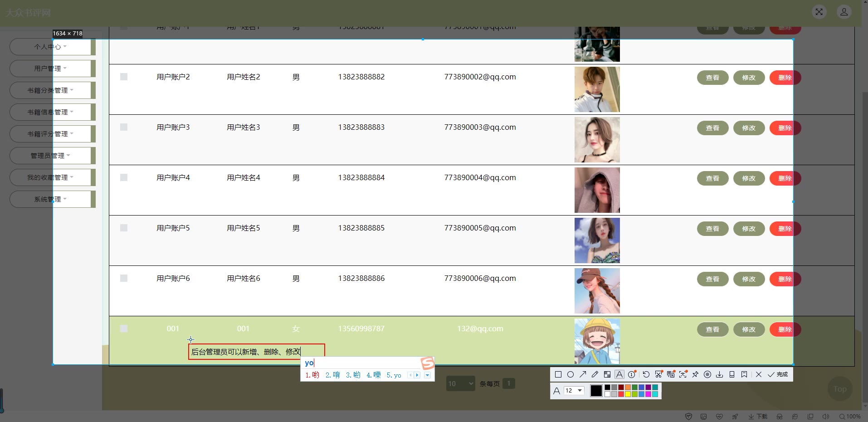Pick the arrow annotation tool
This screenshot has height=422, width=868.
tap(583, 374)
